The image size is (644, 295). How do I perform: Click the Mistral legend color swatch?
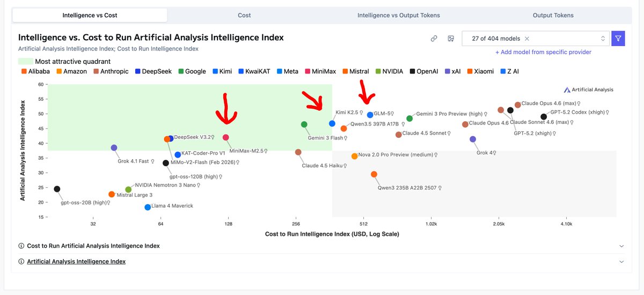(346, 71)
